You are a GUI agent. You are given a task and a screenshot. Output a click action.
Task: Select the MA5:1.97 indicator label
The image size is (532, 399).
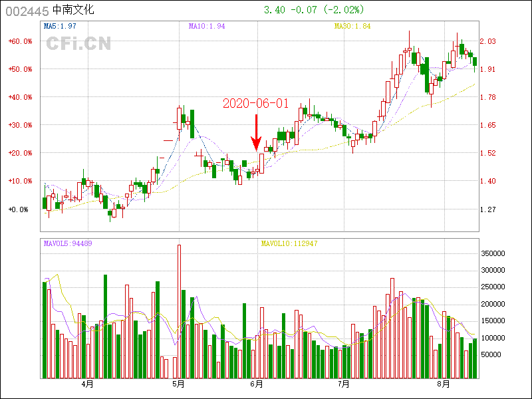61,26
